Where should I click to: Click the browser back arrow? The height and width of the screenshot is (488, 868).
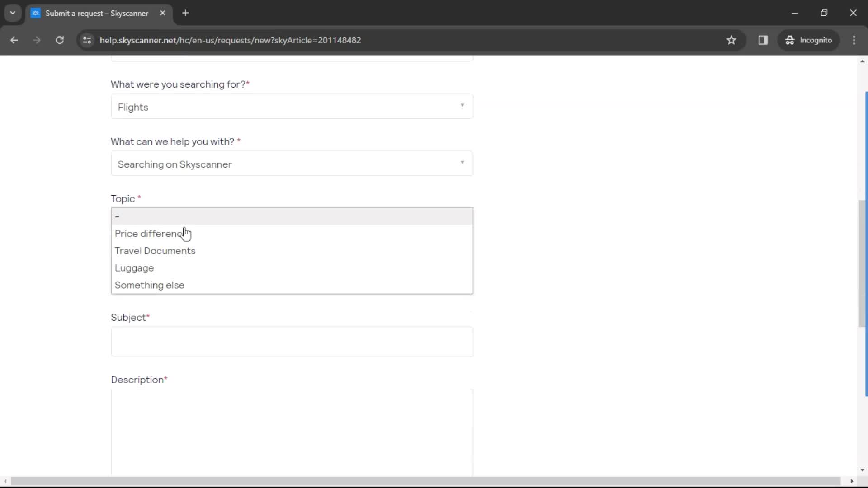(14, 40)
